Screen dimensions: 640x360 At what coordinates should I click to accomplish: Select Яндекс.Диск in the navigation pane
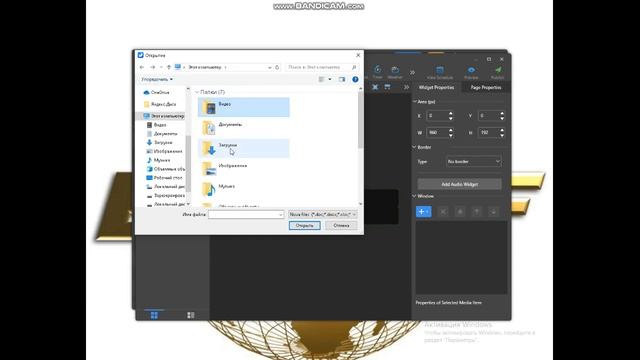coord(160,104)
